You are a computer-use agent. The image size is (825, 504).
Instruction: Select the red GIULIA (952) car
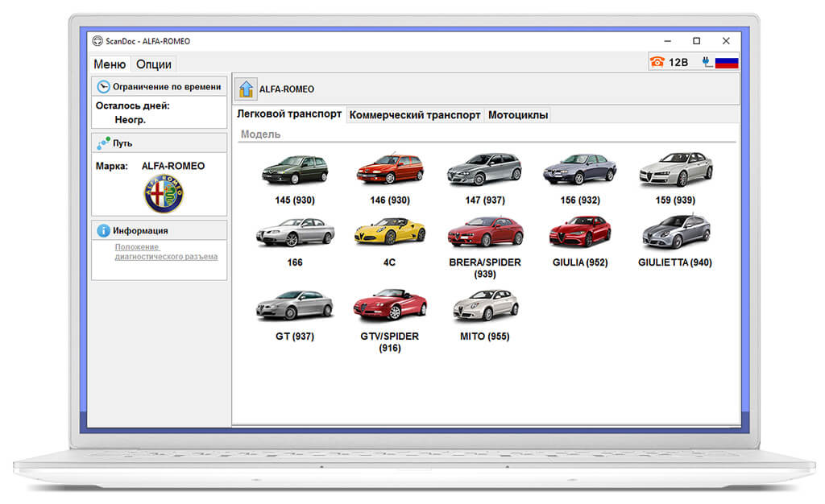coord(580,231)
